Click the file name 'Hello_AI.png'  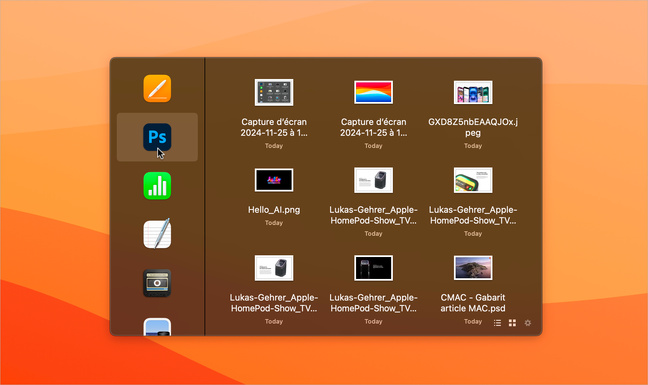274,210
